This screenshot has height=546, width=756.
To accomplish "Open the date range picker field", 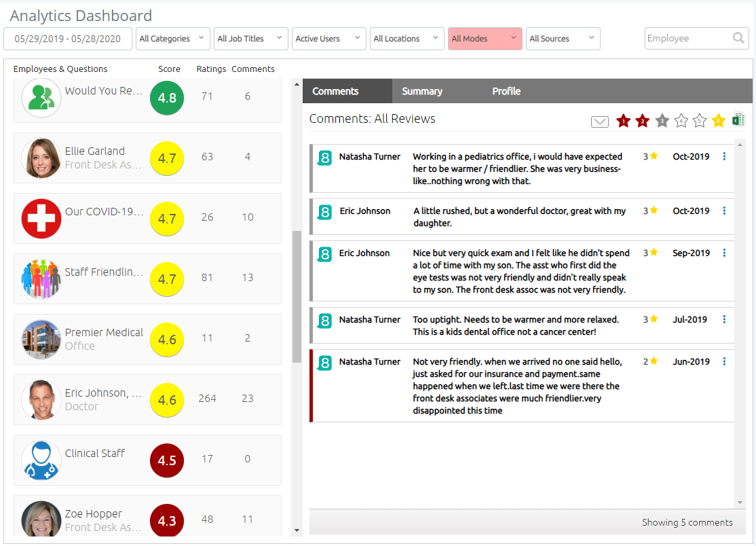I will click(68, 39).
